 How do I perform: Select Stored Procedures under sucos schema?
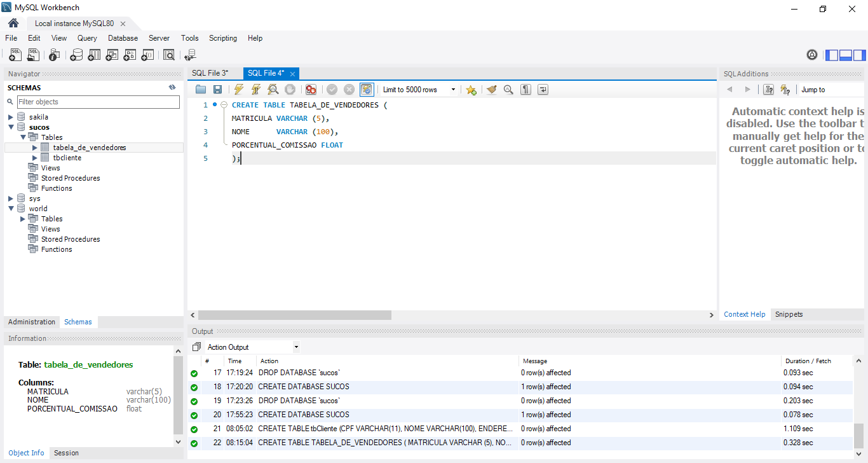(x=71, y=178)
